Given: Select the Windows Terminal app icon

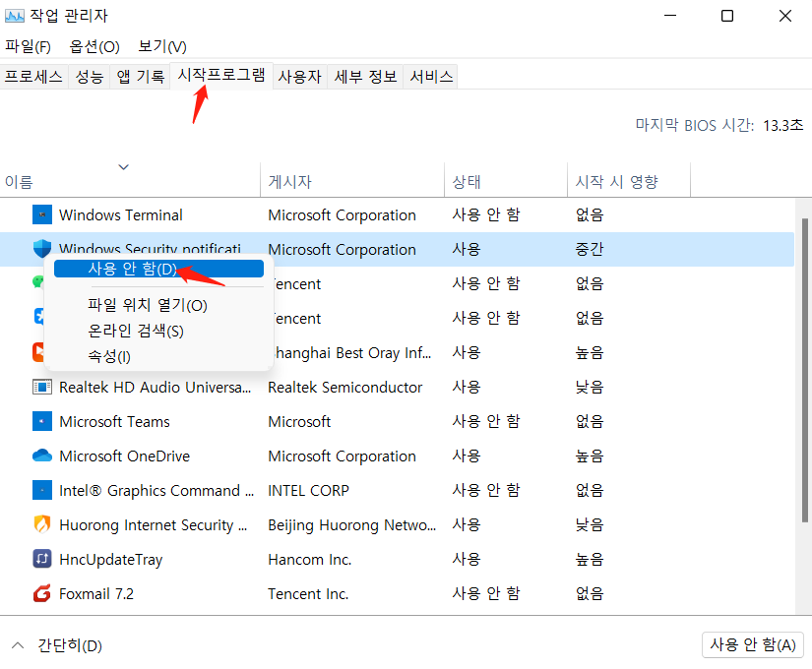Looking at the screenshot, I should [x=41, y=214].
